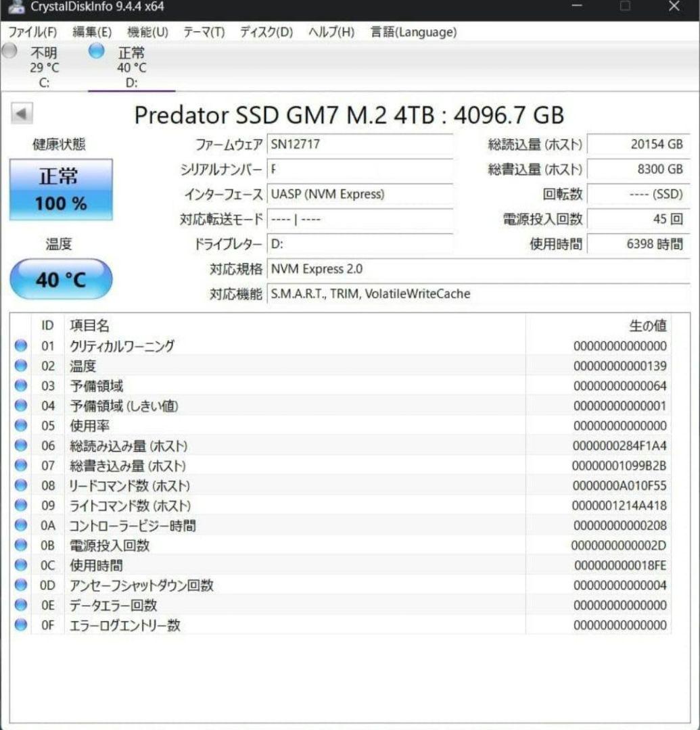700x730 pixels.
Task: Click the health indicator for 使用率 row
Action: 21,426
